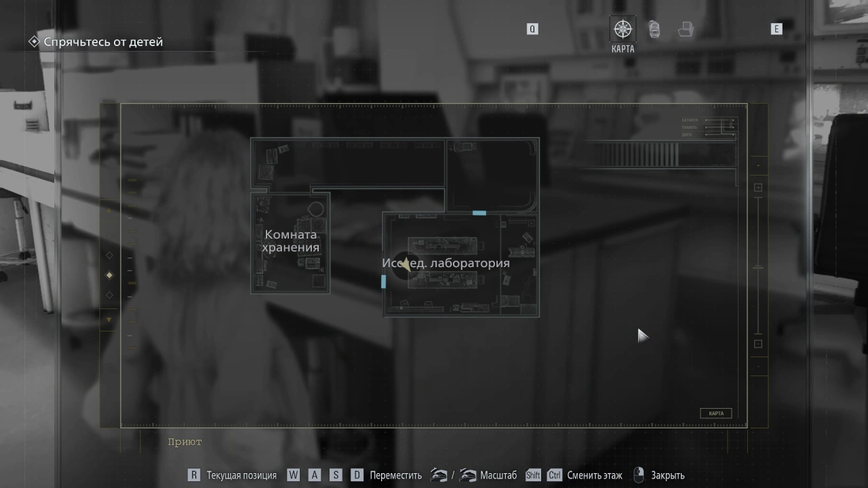Click the plus zoom-in box
Viewport: 868px width, 488px height.
coord(758,188)
